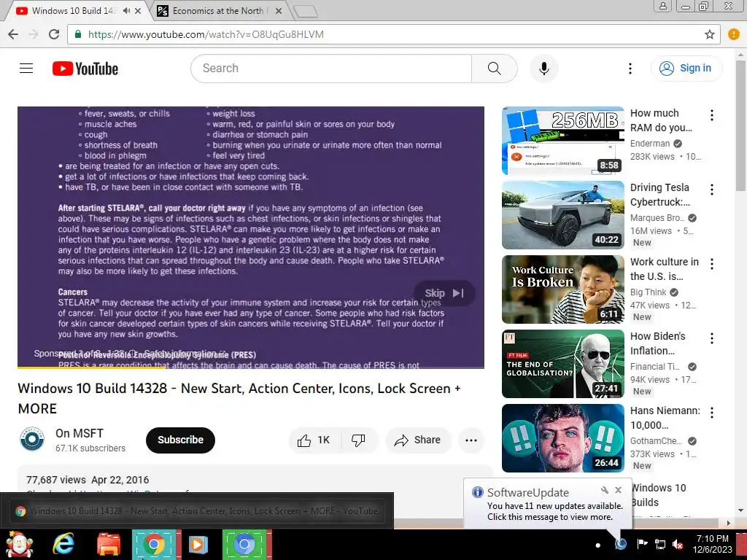
Task: Open Action Center flag tray icon
Action: coord(642,544)
